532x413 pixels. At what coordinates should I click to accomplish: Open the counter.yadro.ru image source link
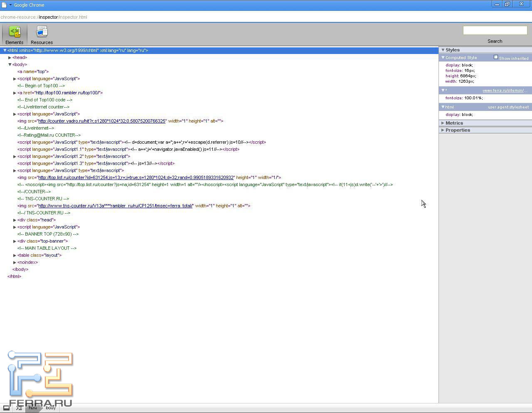click(x=102, y=121)
